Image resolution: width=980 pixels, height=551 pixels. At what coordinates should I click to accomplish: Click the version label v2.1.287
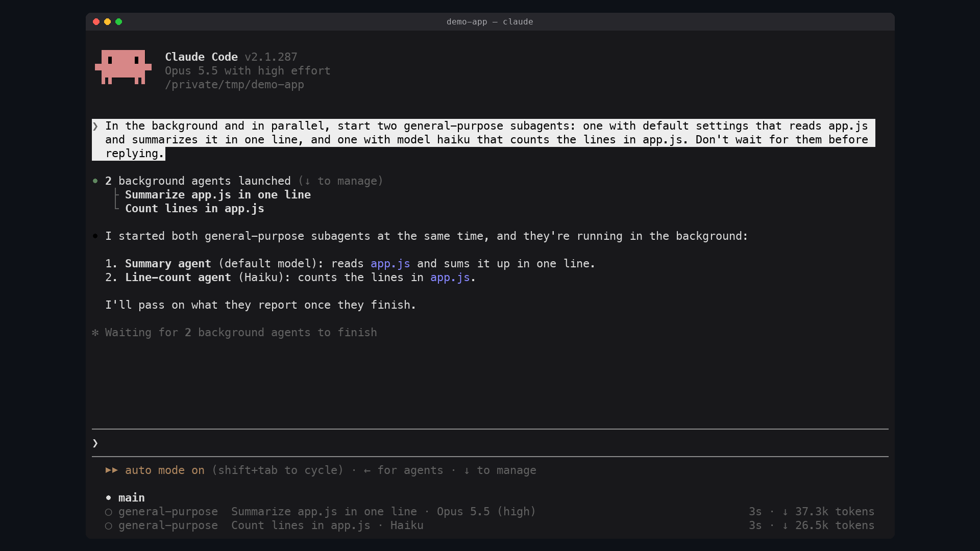271,57
